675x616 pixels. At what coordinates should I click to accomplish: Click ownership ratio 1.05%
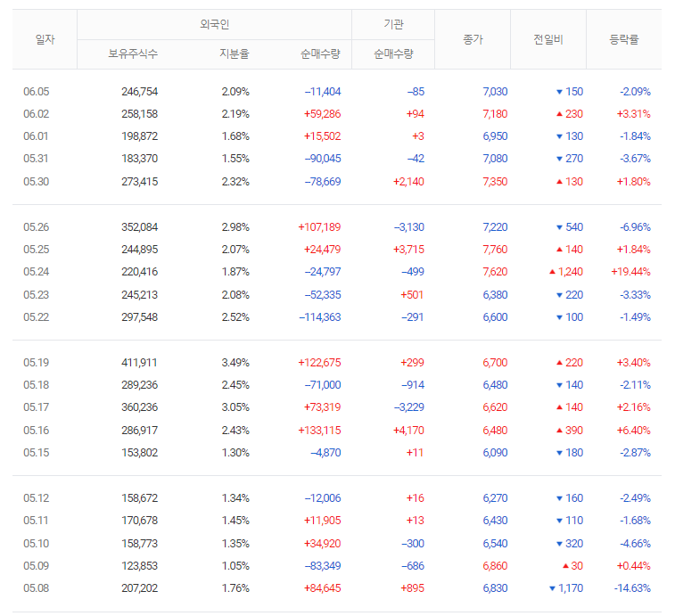point(235,566)
